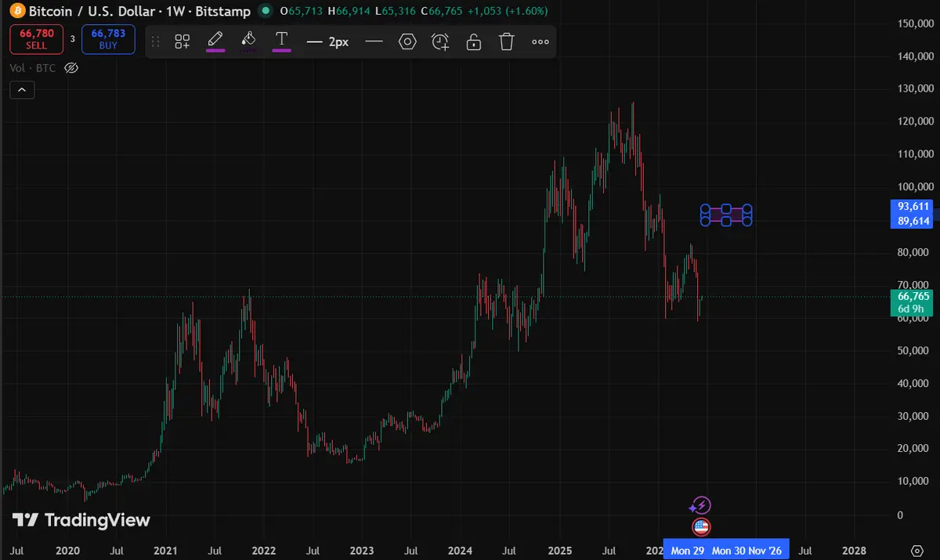Open the more options three-dots menu
This screenshot has height=560, width=940.
pos(540,42)
